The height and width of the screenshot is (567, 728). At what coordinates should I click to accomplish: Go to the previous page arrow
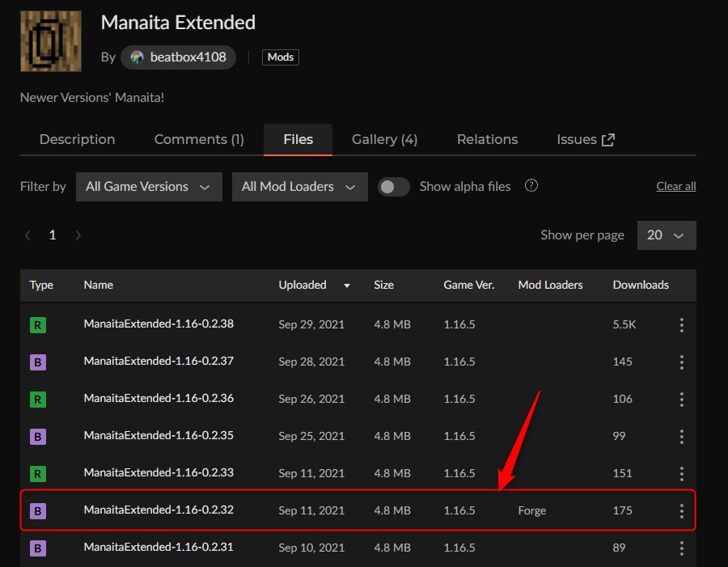click(28, 235)
